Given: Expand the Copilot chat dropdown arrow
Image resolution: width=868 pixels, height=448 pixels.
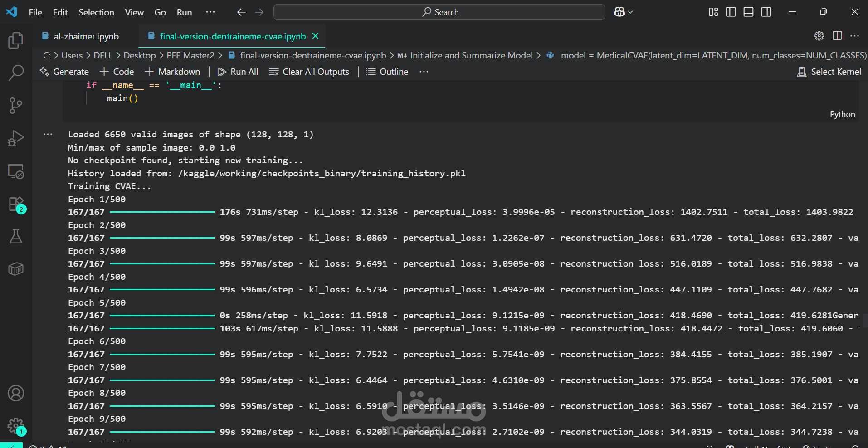Looking at the screenshot, I should click(630, 12).
